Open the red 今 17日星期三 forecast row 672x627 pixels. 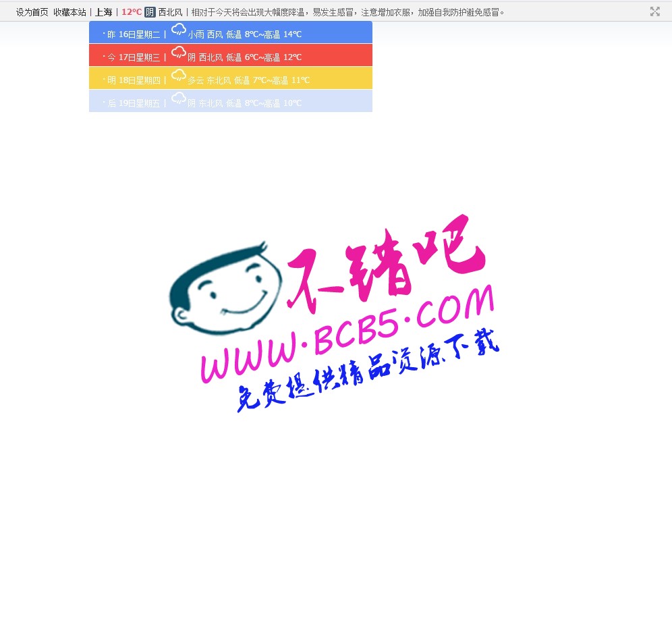(231, 55)
